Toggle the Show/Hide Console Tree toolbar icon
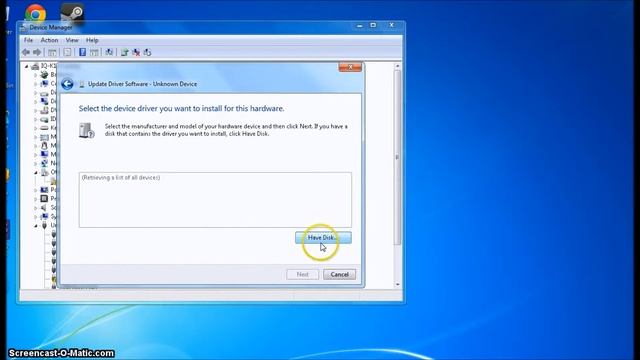This screenshot has height=360, width=640. coord(52,52)
